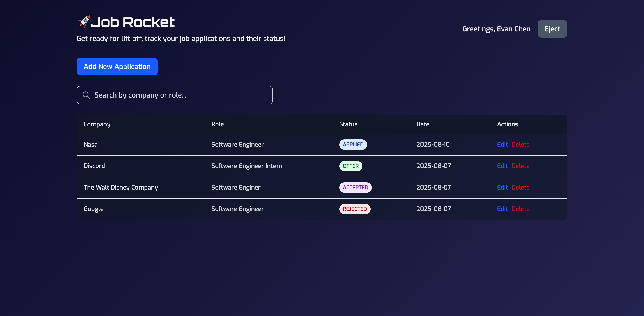
Task: Focus the company or role search field
Action: click(x=180, y=95)
